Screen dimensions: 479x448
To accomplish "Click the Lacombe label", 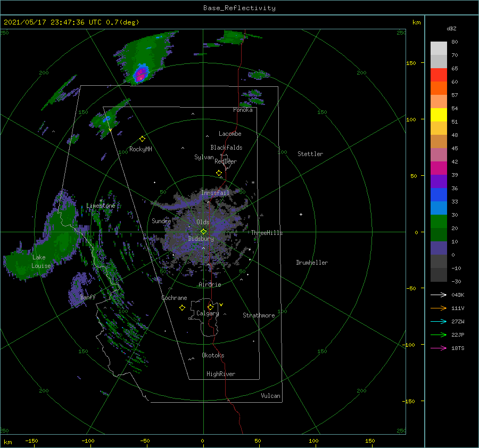I will pyautogui.click(x=230, y=134).
